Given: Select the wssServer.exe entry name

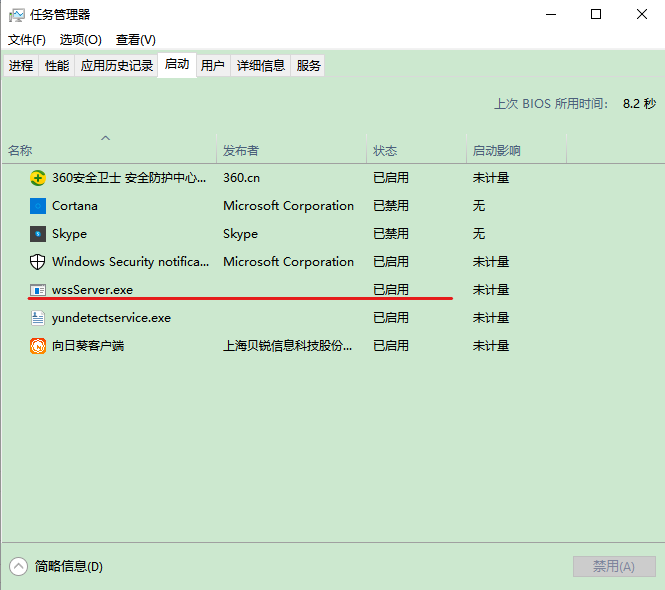Looking at the screenshot, I should [x=92, y=290].
